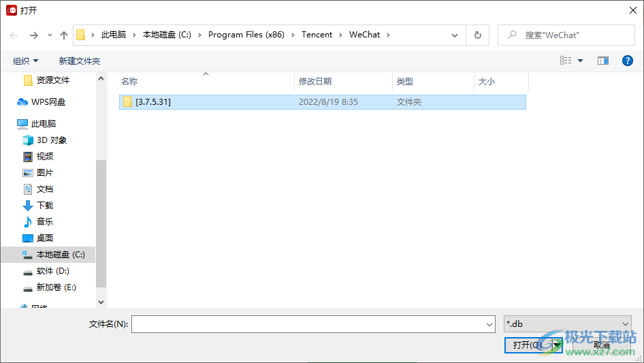Click the navigation pane scroll down arrow
This screenshot has width=644, height=363.
[x=101, y=302]
